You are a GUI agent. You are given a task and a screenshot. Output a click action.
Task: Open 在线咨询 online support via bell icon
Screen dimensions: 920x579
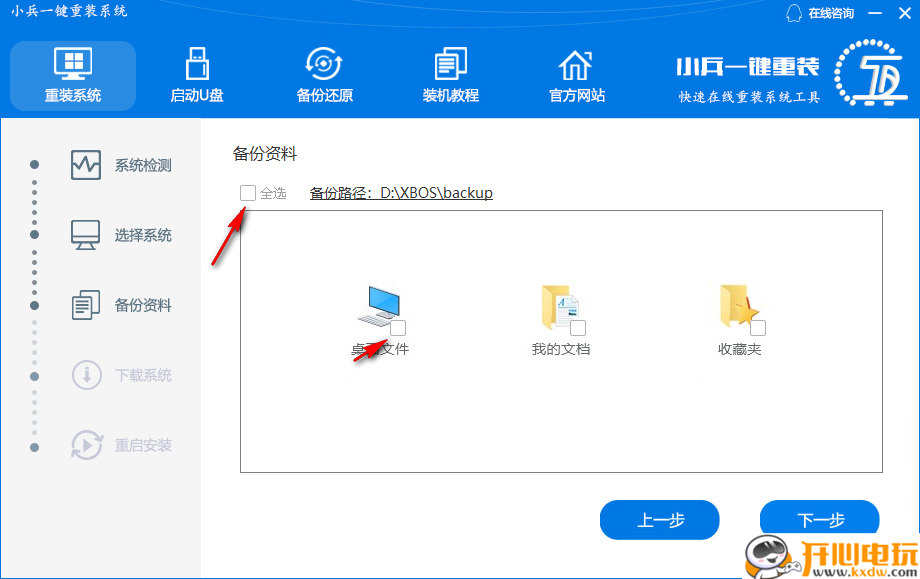[x=817, y=13]
